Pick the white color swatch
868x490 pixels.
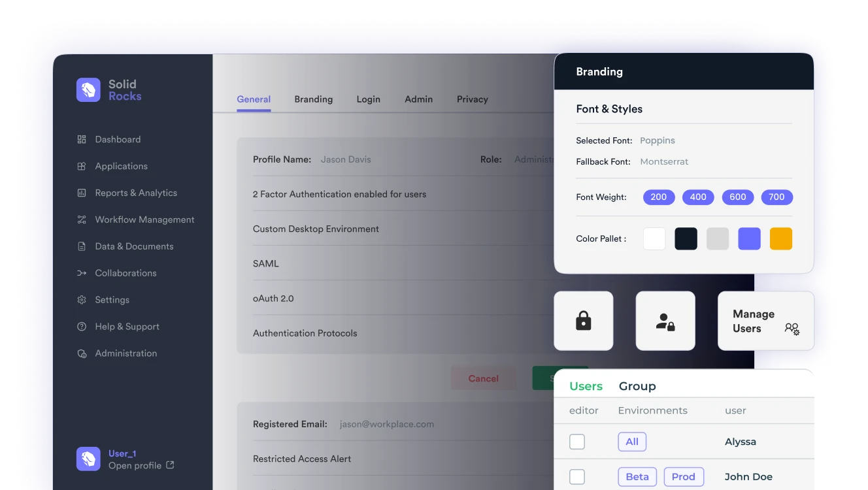click(654, 238)
